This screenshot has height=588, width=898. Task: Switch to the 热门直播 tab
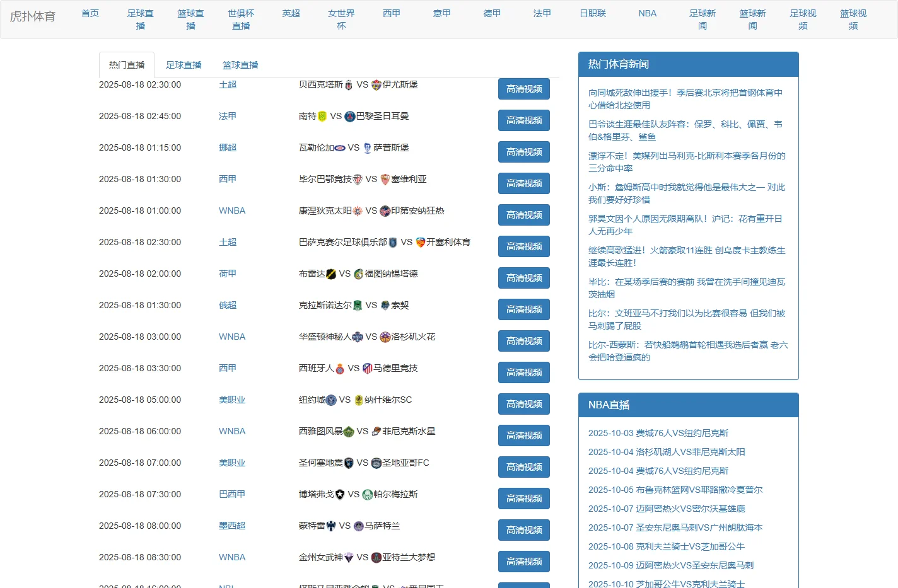127,65
